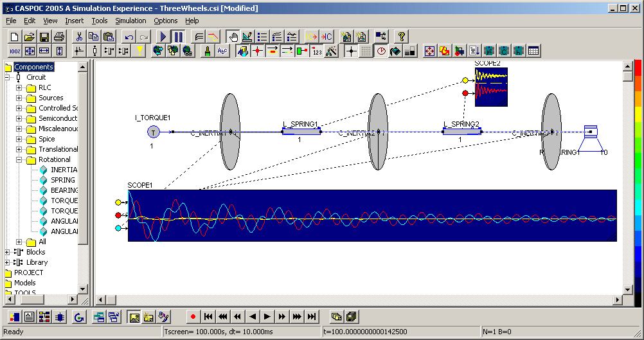Click the I_TORQUE1 source circle
Screen dimensions: 644x340
[153, 132]
